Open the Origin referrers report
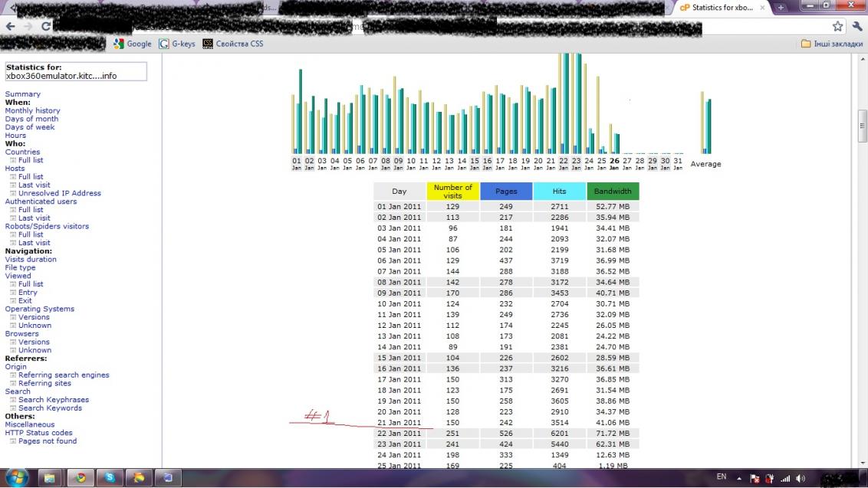Viewport: 868px width, 488px height. [x=15, y=367]
